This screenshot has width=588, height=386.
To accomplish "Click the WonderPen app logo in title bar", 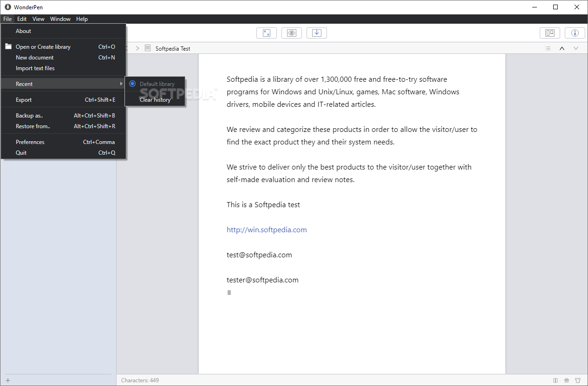I will 8,7.
